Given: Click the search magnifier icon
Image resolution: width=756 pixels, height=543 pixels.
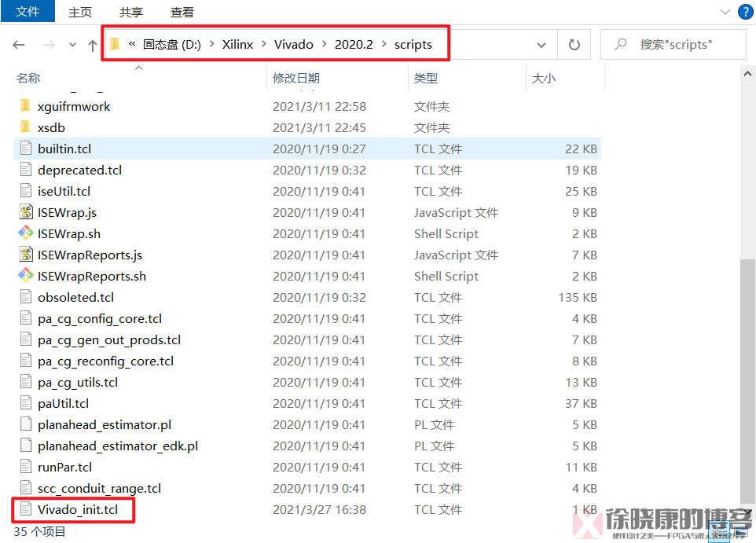Looking at the screenshot, I should click(x=621, y=44).
